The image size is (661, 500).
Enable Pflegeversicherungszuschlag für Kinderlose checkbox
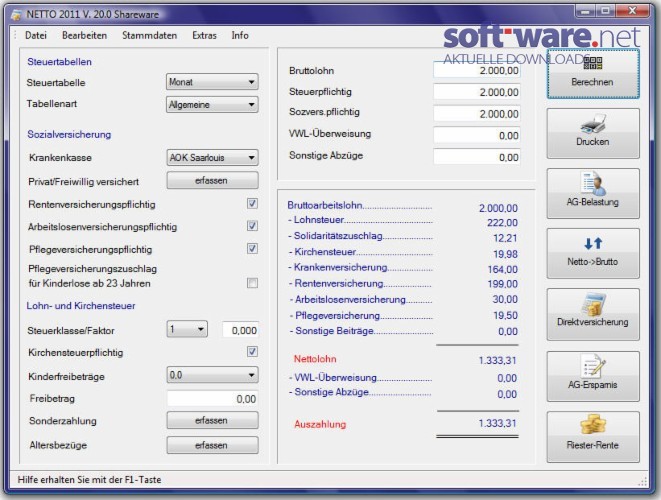point(252,283)
